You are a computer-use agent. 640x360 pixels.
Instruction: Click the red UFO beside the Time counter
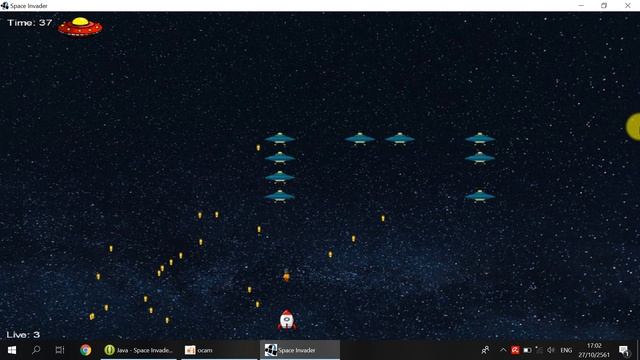80,27
